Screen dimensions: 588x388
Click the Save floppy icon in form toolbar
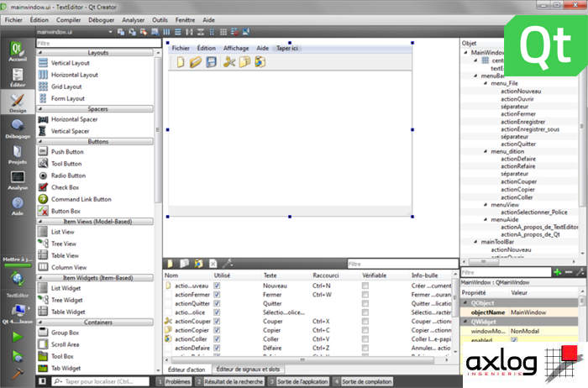(211, 62)
